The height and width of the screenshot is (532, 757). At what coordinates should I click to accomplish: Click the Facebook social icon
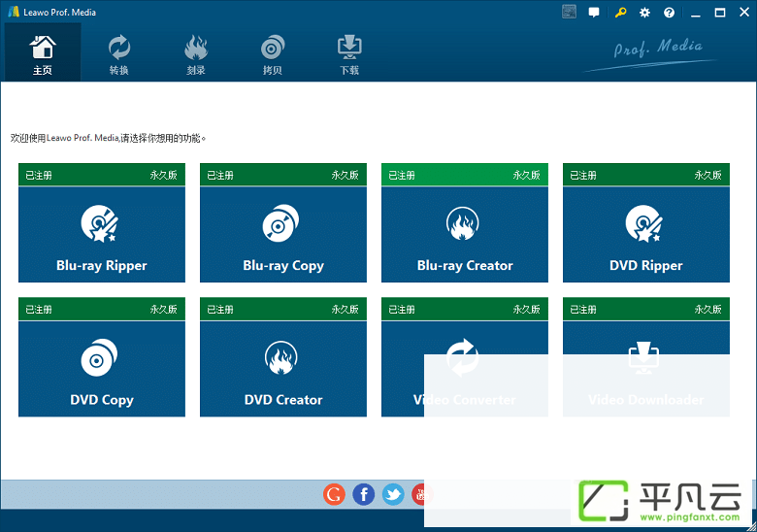click(364, 494)
